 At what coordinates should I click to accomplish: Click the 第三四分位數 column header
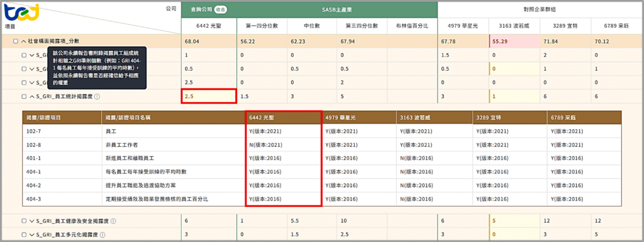coord(362,25)
